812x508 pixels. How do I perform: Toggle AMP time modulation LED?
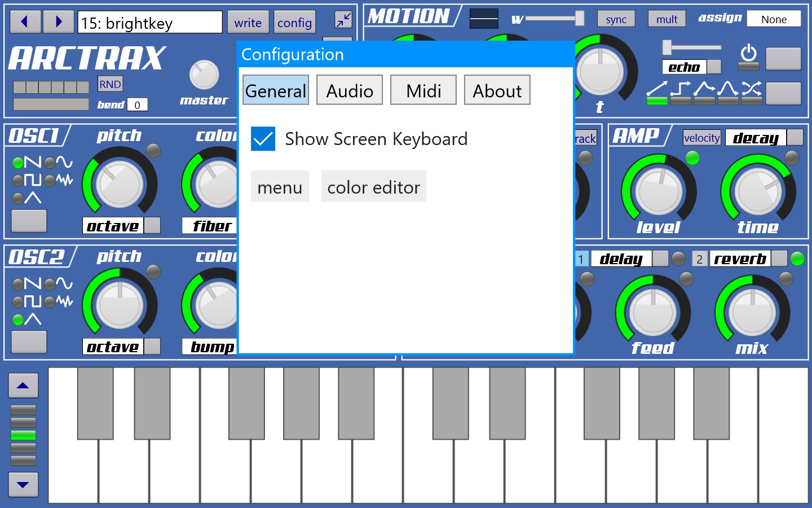click(792, 158)
